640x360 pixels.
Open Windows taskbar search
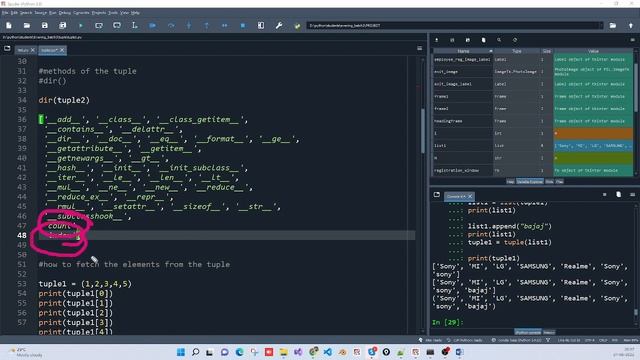[x=196, y=352]
